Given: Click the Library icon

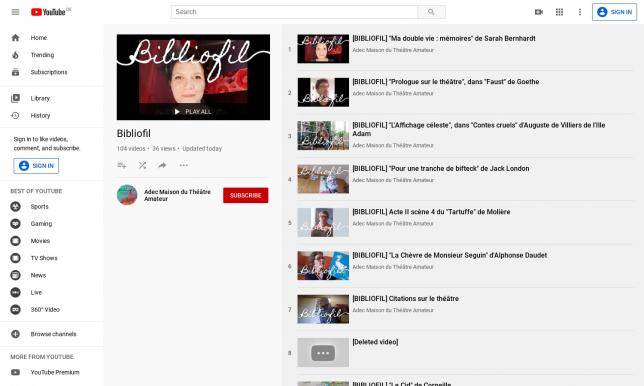Looking at the screenshot, I should tap(15, 99).
